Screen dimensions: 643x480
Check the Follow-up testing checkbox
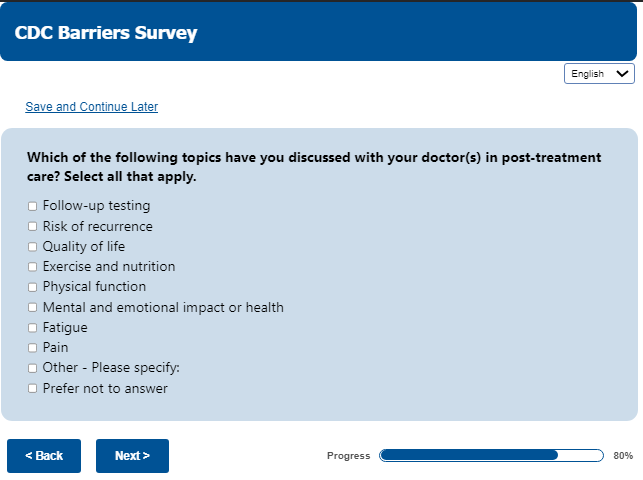point(32,207)
